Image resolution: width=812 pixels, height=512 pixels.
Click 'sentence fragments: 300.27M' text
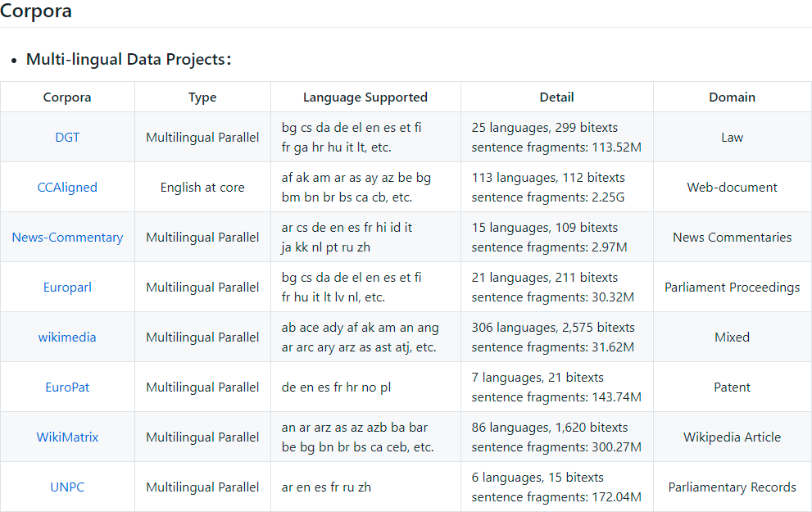click(556, 447)
